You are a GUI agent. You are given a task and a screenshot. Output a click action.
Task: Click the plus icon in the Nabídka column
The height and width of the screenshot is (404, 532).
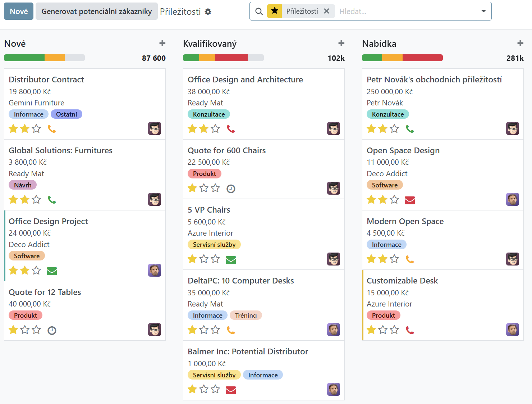[520, 44]
